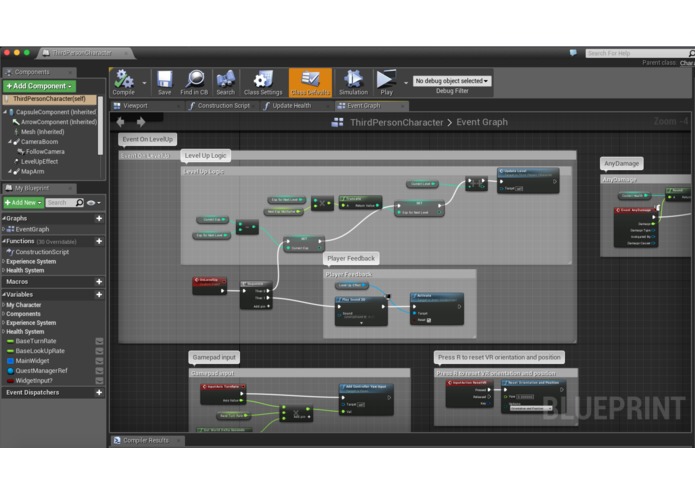Select the Class Defaults toolbar button
The width and height of the screenshot is (695, 494).
point(310,82)
